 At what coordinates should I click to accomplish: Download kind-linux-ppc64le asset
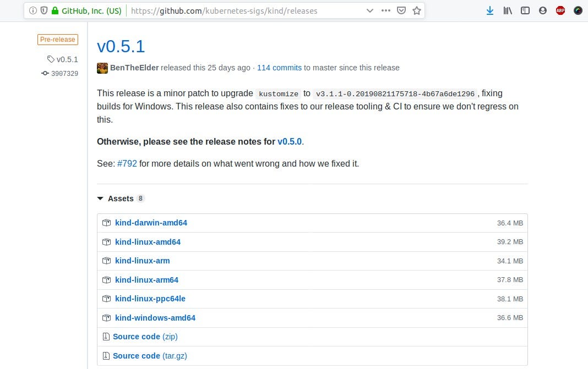150,299
